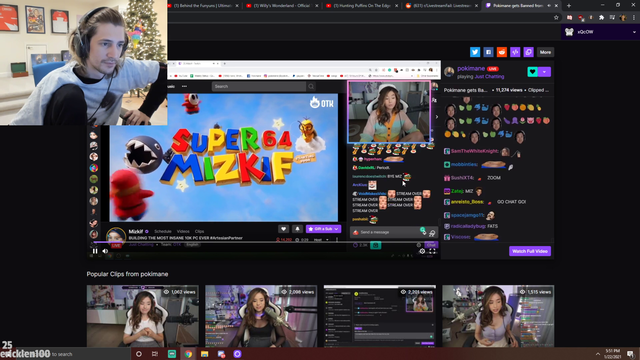Switch to the Willy's Wonderland tab
Viewport: 640px width, 360px height.
pos(282,5)
